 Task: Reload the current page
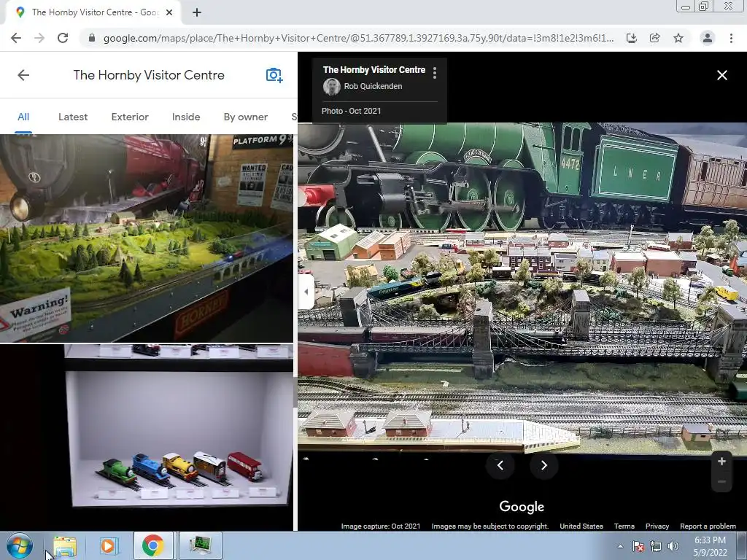coord(63,38)
